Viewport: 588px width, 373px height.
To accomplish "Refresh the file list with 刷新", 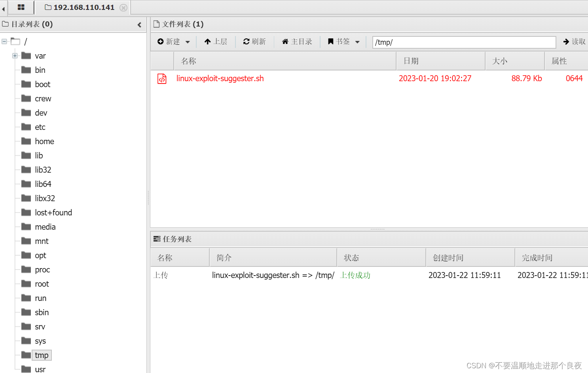I will 254,42.
